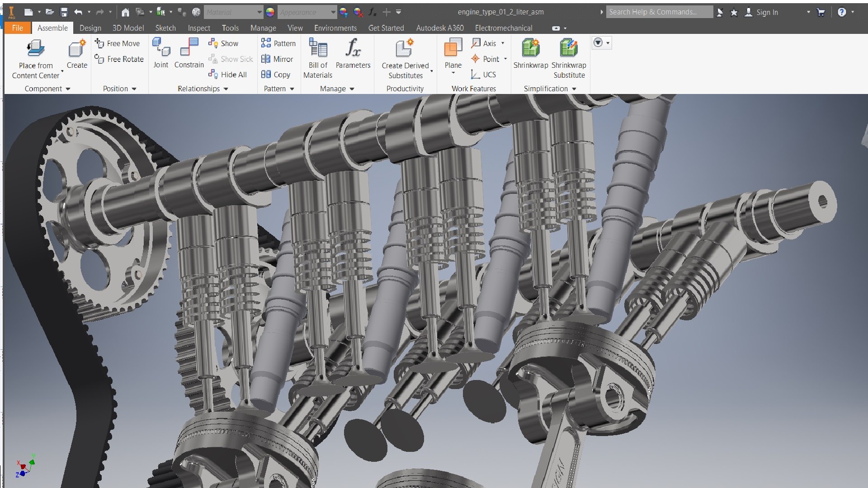The width and height of the screenshot is (868, 488).
Task: Click the Shrinkwrap tool
Action: coord(531,54)
